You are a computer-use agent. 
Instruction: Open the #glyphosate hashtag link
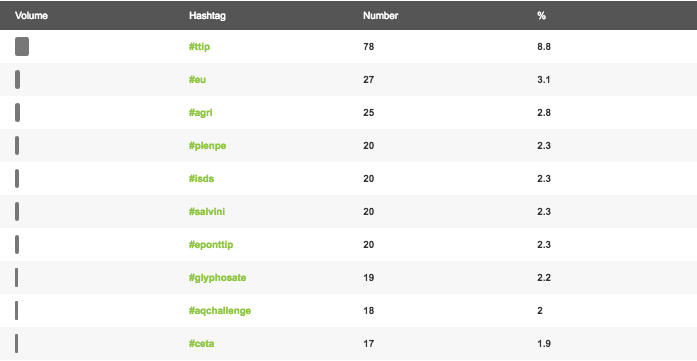(x=217, y=278)
